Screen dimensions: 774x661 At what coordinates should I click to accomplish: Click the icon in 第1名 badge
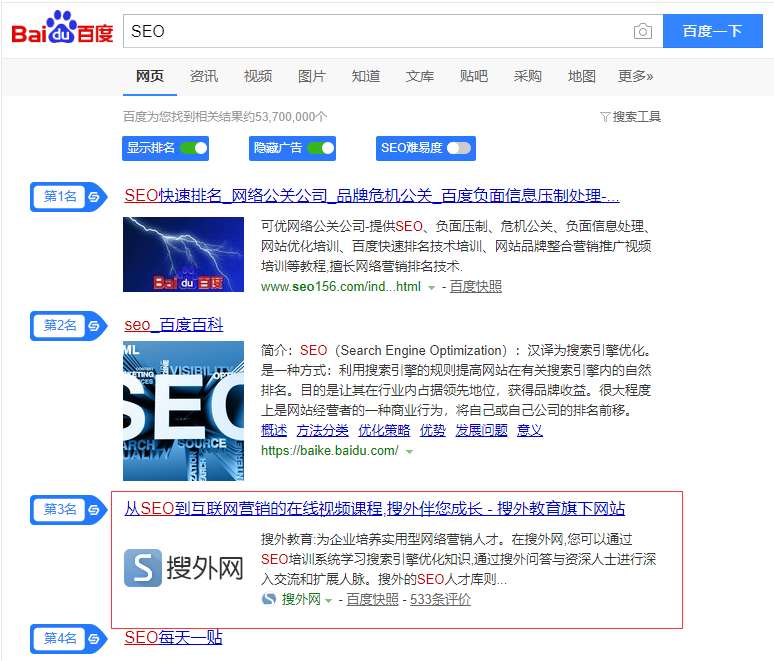(x=94, y=197)
